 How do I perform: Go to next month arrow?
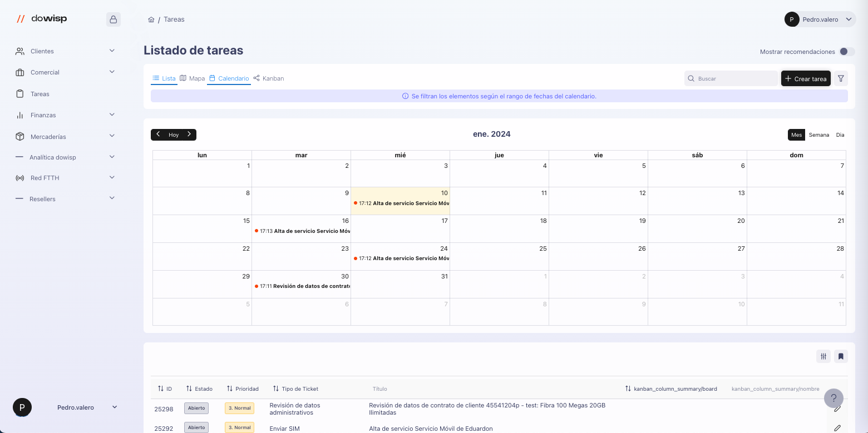point(189,135)
